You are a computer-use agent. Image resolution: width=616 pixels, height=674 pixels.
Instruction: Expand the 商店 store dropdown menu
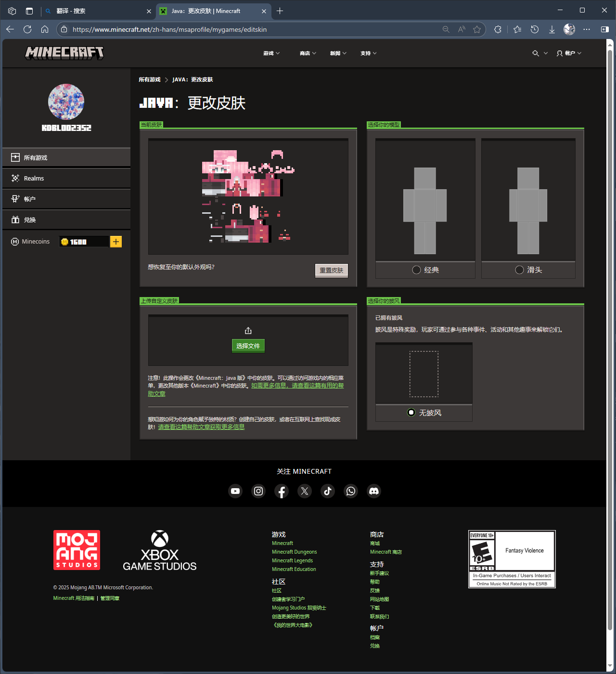click(x=308, y=53)
